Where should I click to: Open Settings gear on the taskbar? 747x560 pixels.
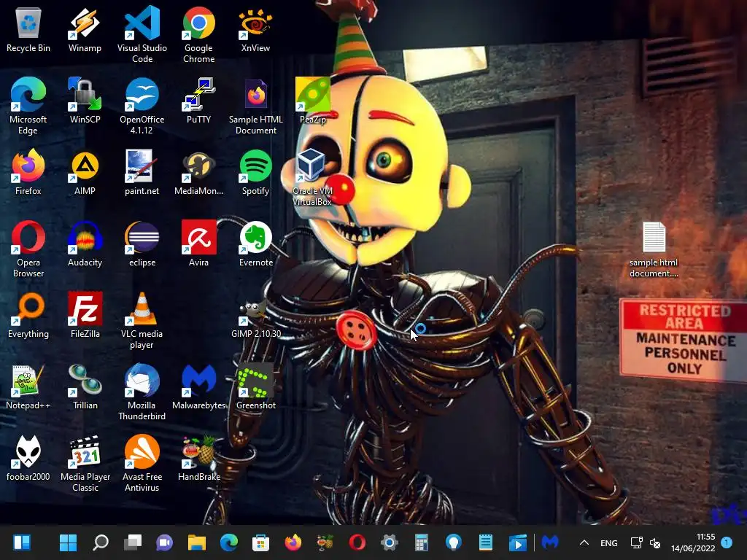pyautogui.click(x=390, y=542)
